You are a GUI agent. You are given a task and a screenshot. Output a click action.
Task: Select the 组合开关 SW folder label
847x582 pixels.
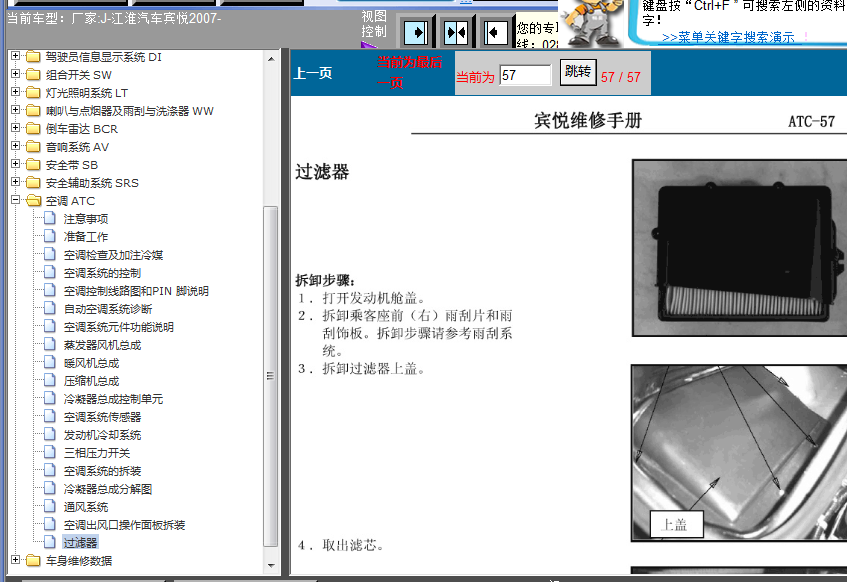point(78,75)
